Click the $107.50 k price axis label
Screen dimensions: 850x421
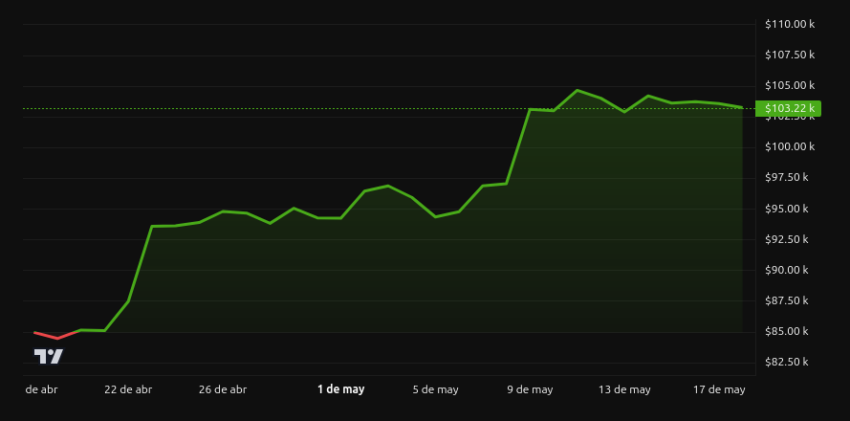(790, 54)
